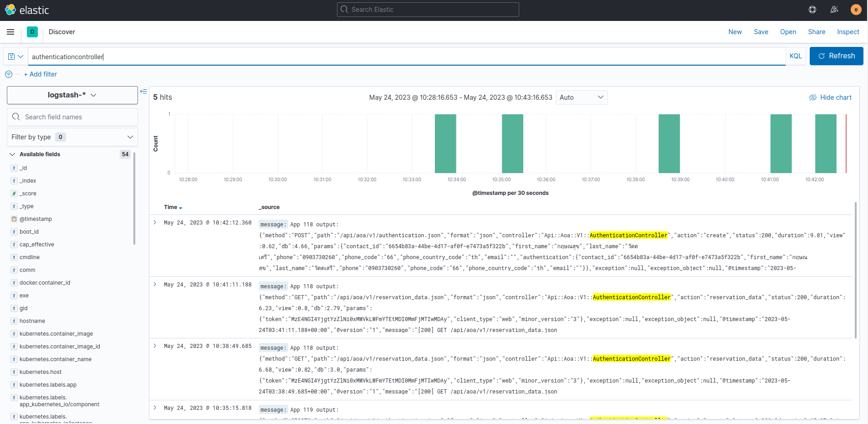Open the Share menu
The width and height of the screenshot is (868, 424).
[x=817, y=32]
